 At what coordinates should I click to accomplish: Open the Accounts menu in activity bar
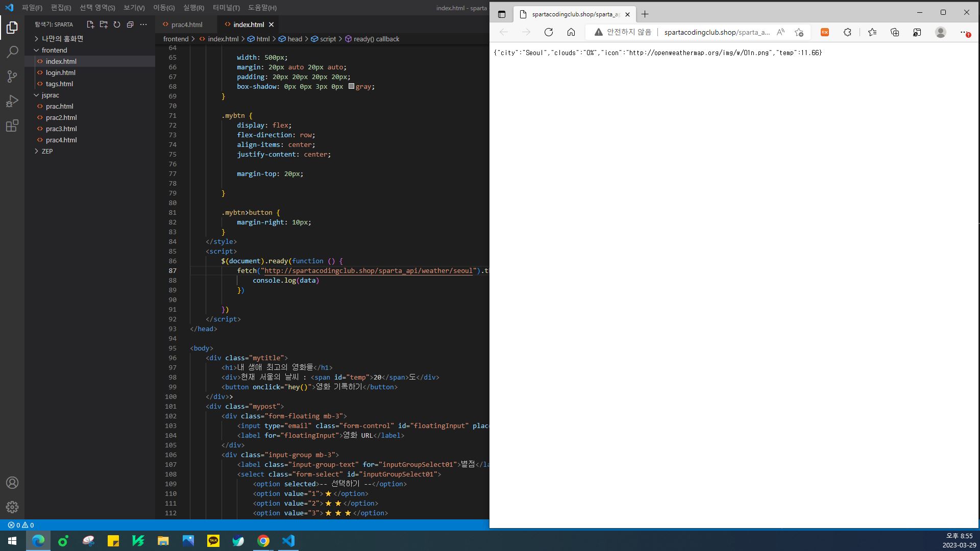pos(12,483)
